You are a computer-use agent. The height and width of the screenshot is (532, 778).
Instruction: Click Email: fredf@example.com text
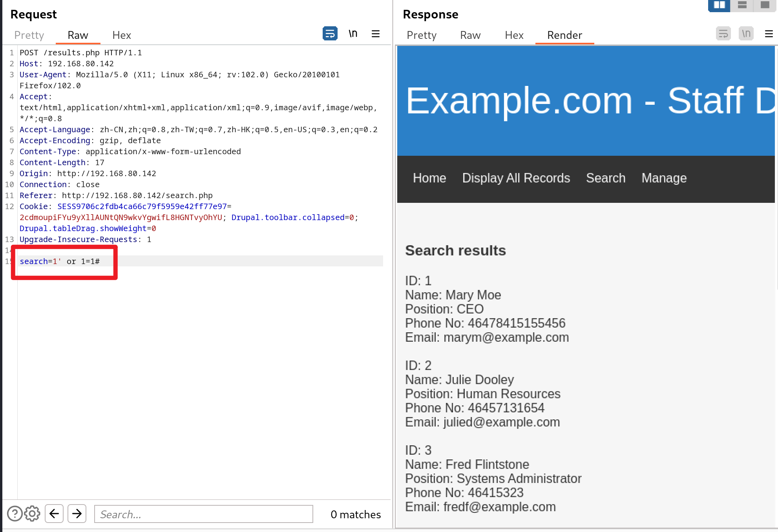tap(480, 507)
